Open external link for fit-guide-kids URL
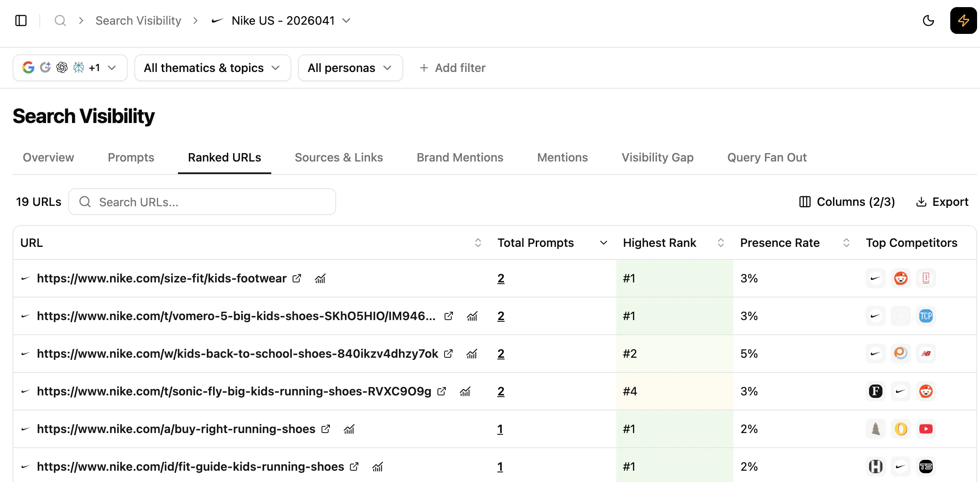 tap(354, 467)
